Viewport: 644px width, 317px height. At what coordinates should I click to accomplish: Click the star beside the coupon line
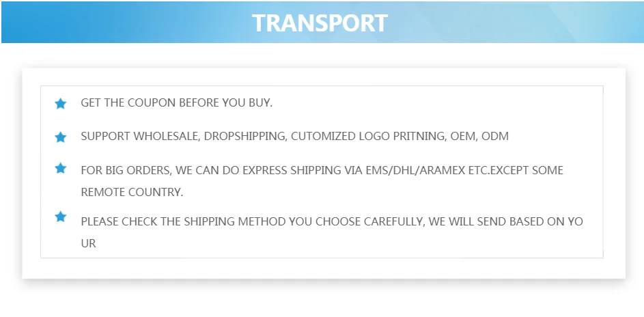tap(61, 104)
